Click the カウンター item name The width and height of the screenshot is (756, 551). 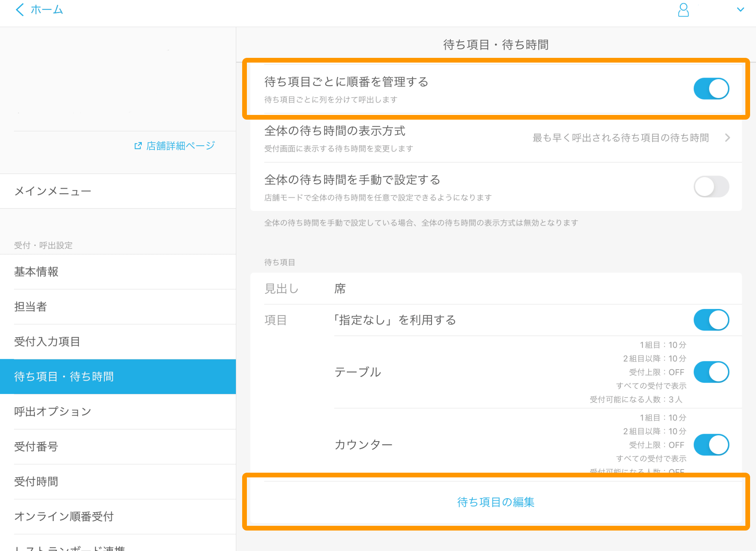[x=363, y=445]
